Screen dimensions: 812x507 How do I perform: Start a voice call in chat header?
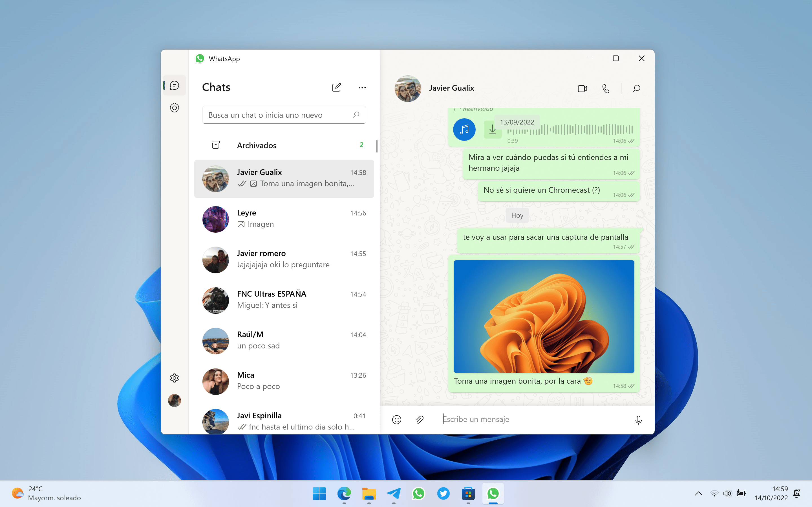click(x=606, y=88)
